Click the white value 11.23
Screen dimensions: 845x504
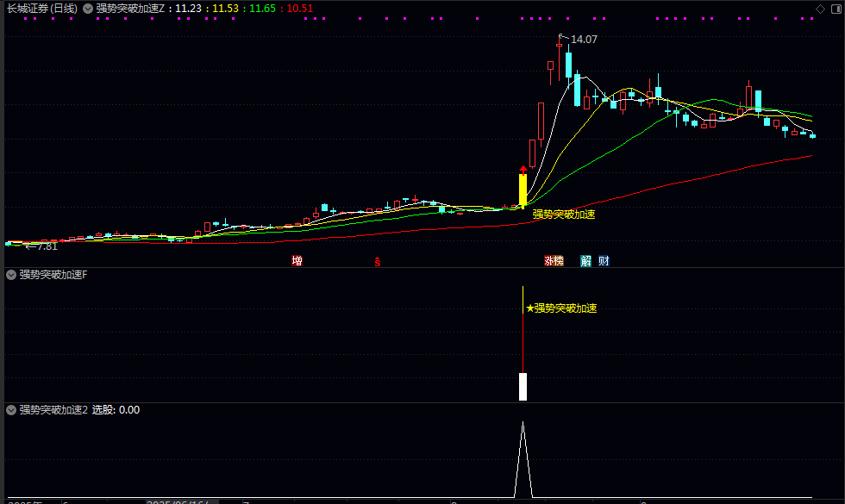pyautogui.click(x=188, y=9)
